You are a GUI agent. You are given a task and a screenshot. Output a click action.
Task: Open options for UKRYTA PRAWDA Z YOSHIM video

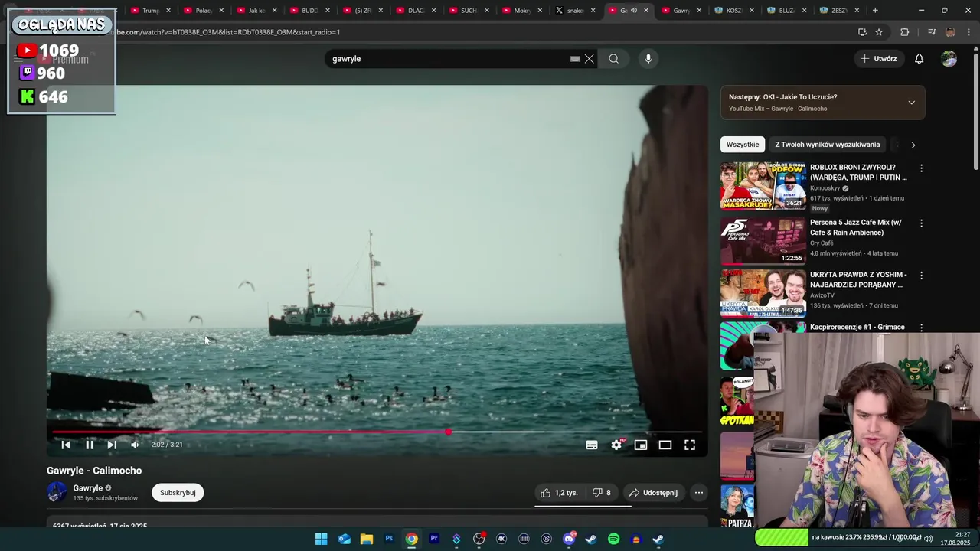pos(921,275)
